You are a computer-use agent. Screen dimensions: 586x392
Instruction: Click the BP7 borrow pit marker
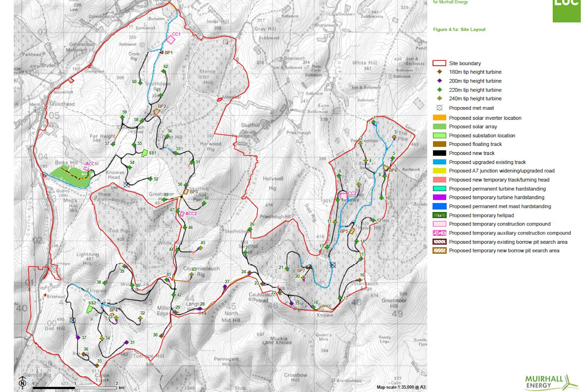pyautogui.click(x=308, y=268)
